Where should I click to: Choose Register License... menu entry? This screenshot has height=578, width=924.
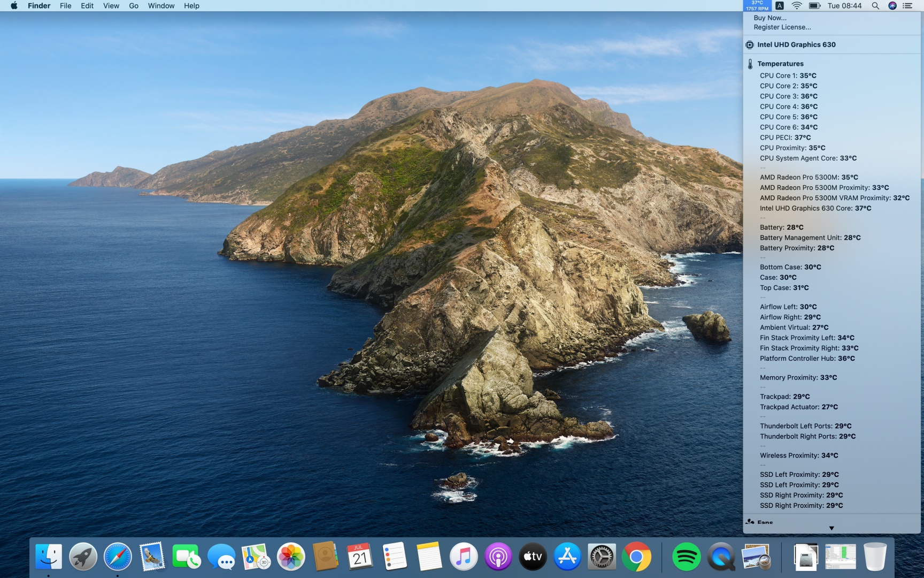tap(782, 27)
